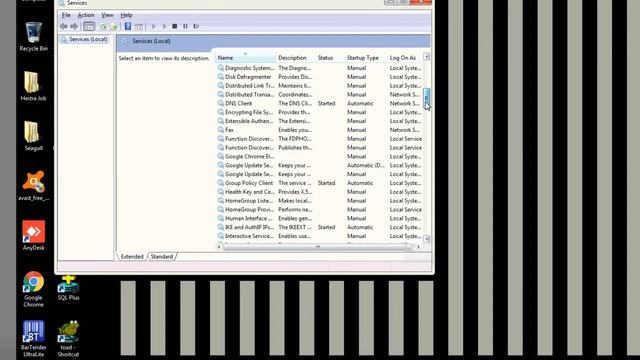Click the scroll-up arrow of services list
Viewport: 640px width, 360px height.
tap(427, 57)
